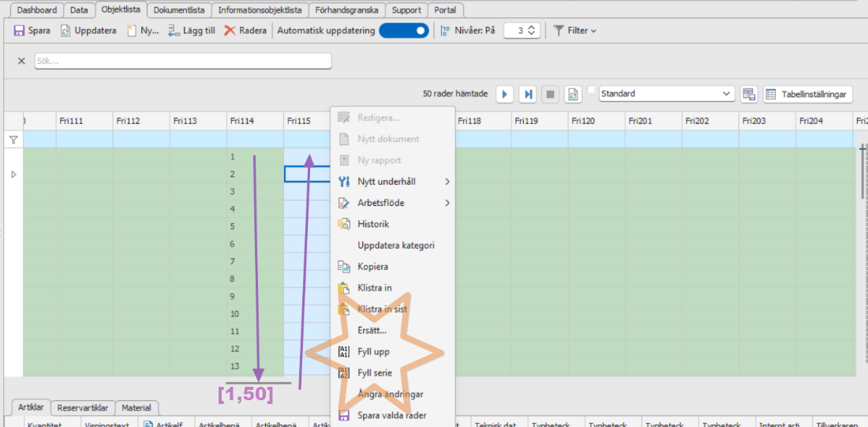Click the Spara save icon
This screenshot has height=427, width=868.
19,31
